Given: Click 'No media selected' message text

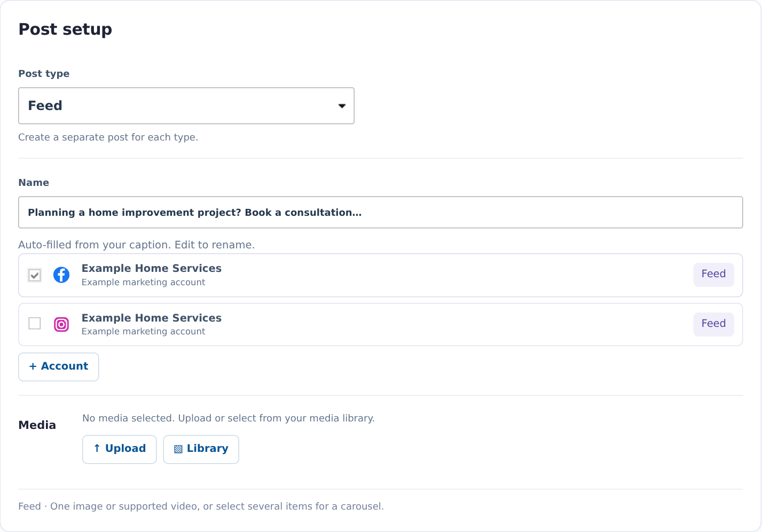Looking at the screenshot, I should click(x=229, y=418).
